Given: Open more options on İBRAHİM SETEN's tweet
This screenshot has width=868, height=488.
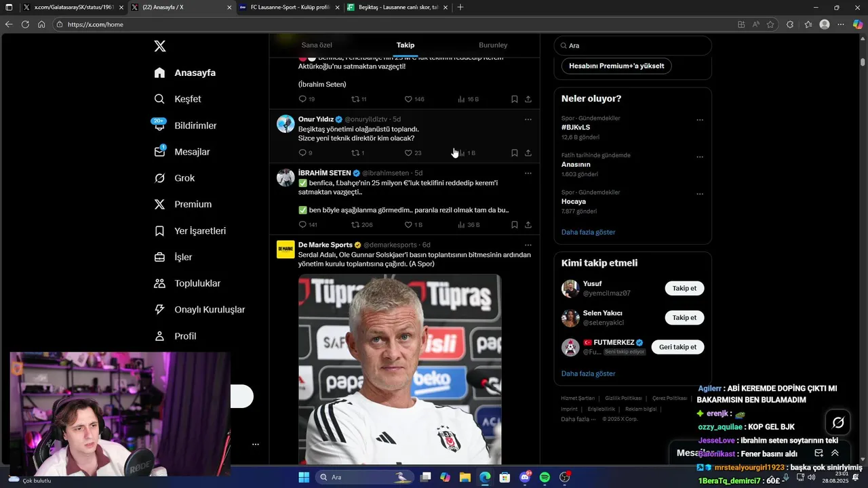Looking at the screenshot, I should 528,174.
